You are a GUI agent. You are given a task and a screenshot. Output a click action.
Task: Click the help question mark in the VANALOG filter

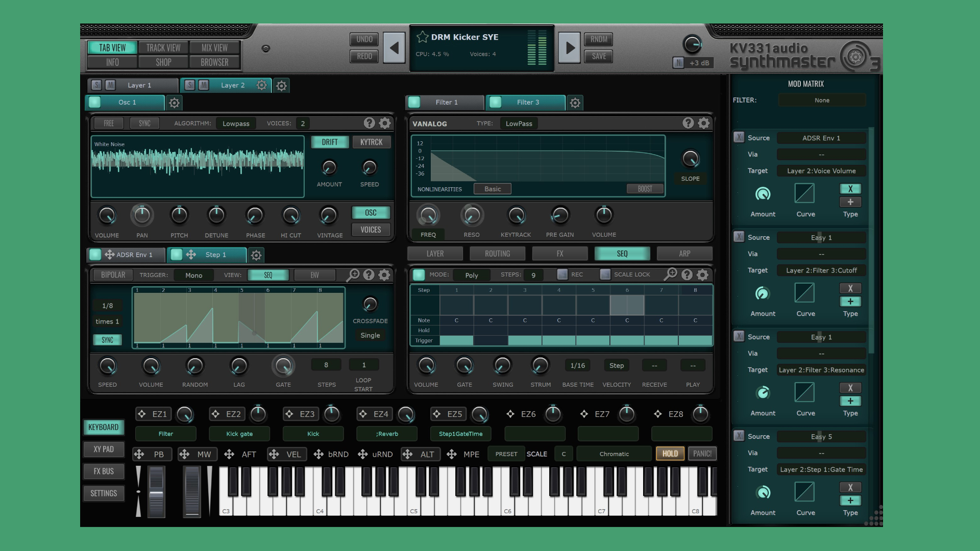(687, 122)
